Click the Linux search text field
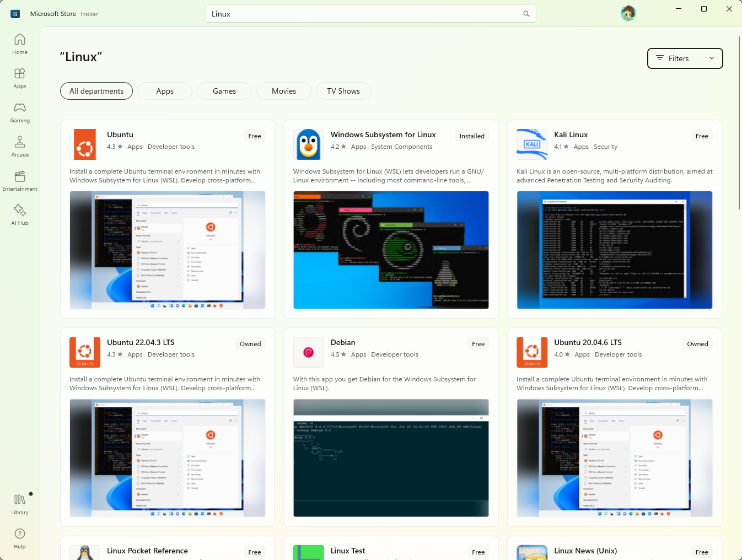742x560 pixels. pyautogui.click(x=364, y=14)
